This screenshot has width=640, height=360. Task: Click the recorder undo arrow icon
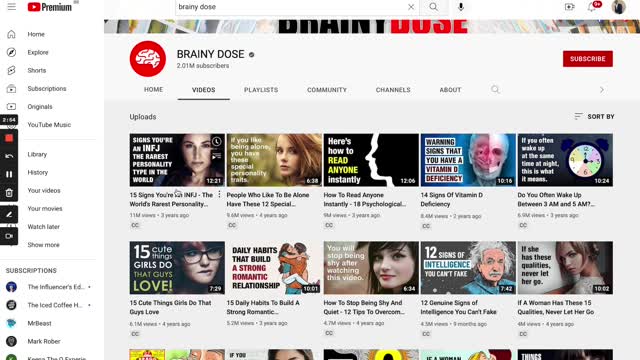[x=9, y=156]
